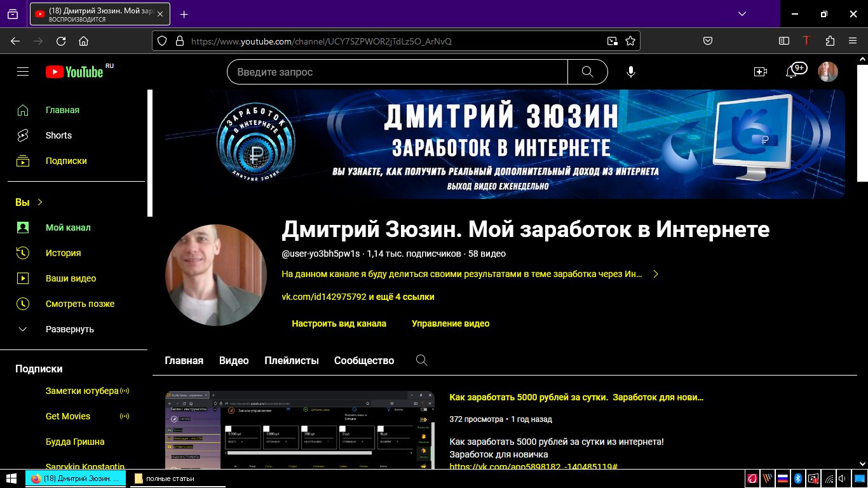
Task: Click the channel banner image
Action: point(505,144)
